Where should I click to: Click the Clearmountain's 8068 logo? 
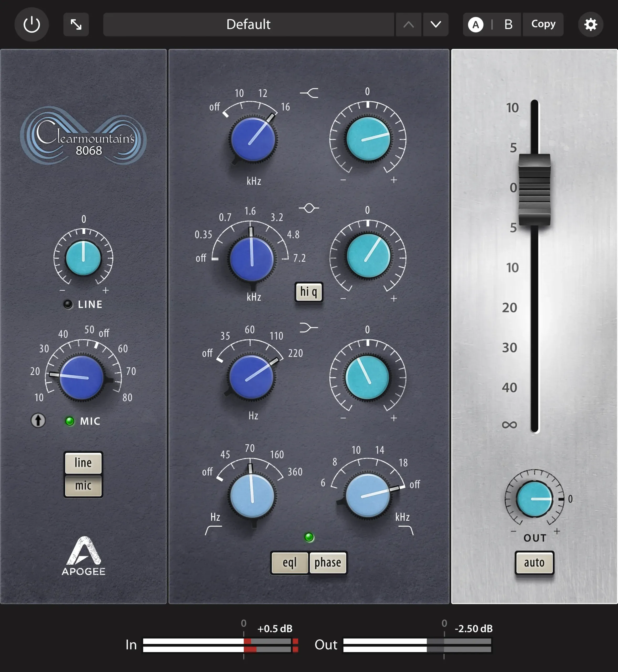[x=84, y=140]
